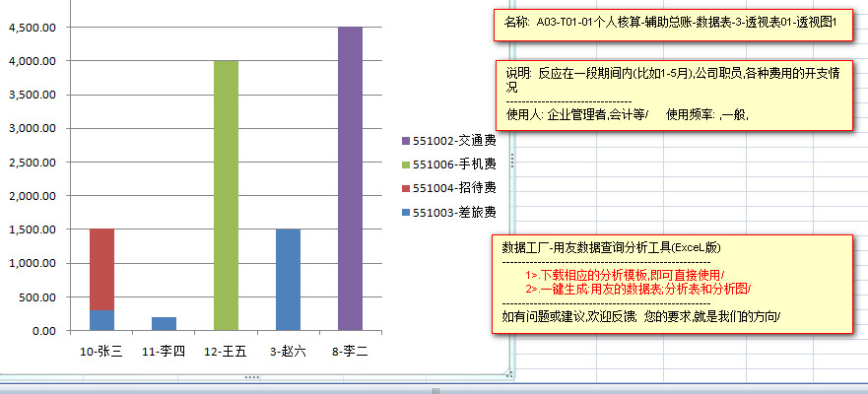Click the green bar for 12-王五
Viewport: 868px width, 394px height.
click(226, 195)
